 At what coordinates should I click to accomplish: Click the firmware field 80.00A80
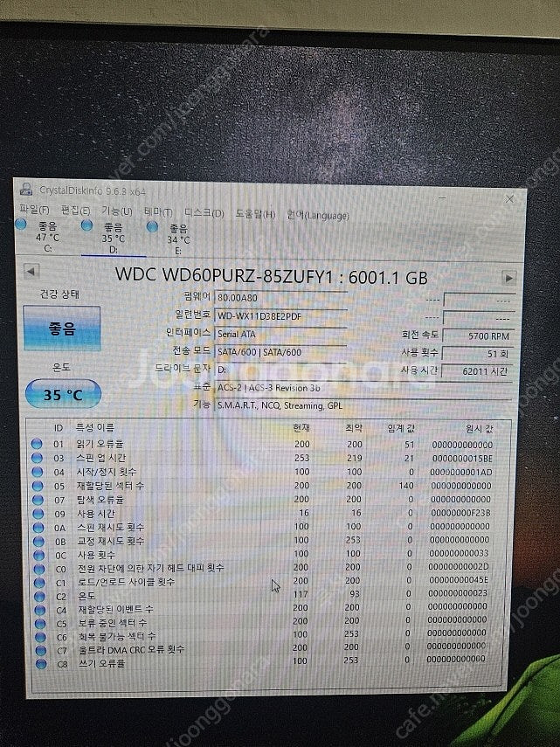coord(280,298)
